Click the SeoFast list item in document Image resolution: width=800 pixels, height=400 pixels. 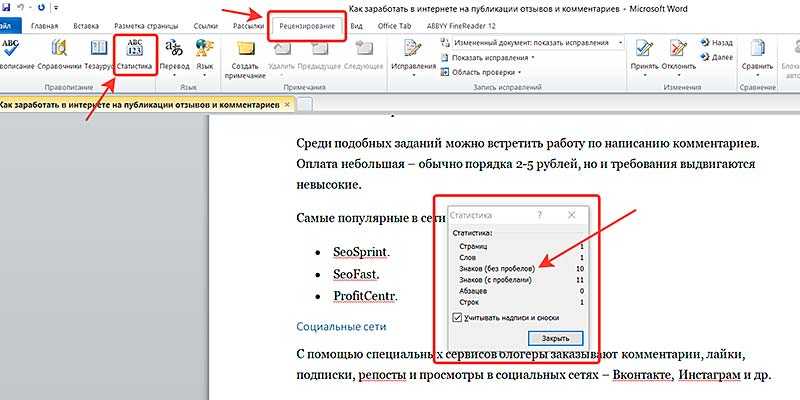pyautogui.click(x=356, y=274)
